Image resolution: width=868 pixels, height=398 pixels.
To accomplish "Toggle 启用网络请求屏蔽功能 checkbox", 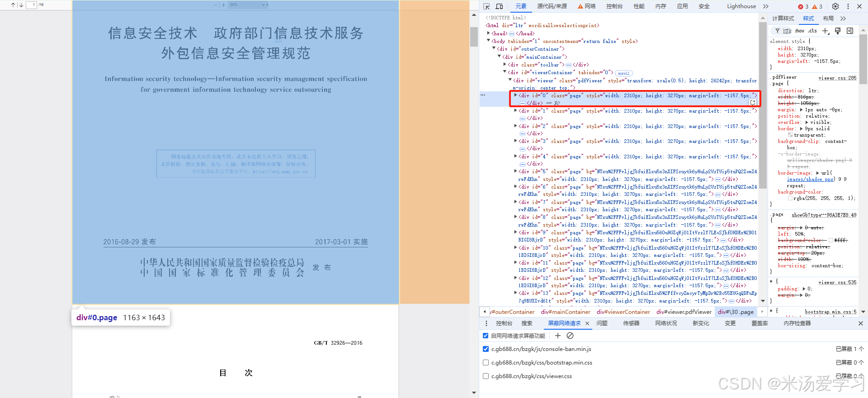I will coord(486,336).
